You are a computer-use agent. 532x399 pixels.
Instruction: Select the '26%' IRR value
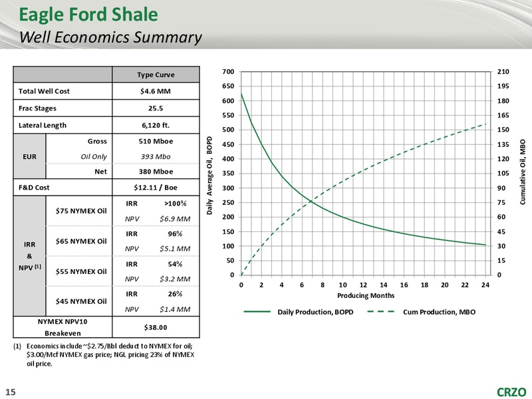(175, 294)
